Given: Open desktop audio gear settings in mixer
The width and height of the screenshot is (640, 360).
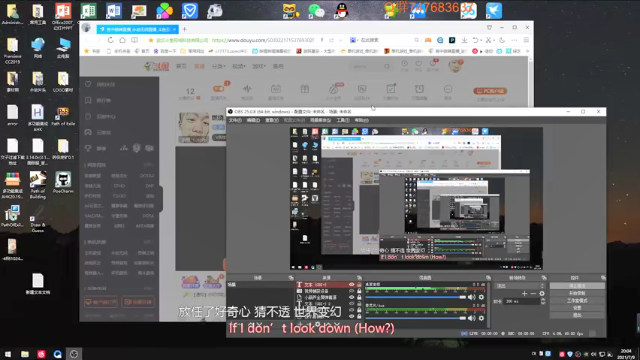Looking at the screenshot, I should 481,297.
